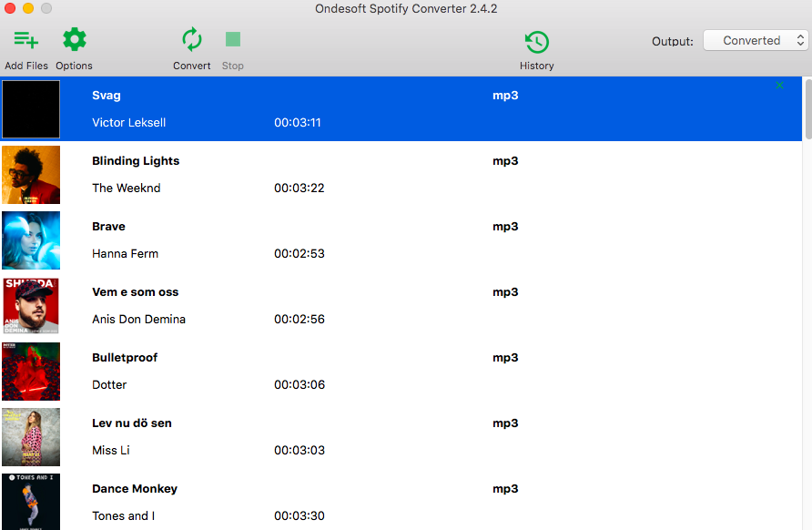
Task: Click artist name Miss Li
Action: coord(111,450)
